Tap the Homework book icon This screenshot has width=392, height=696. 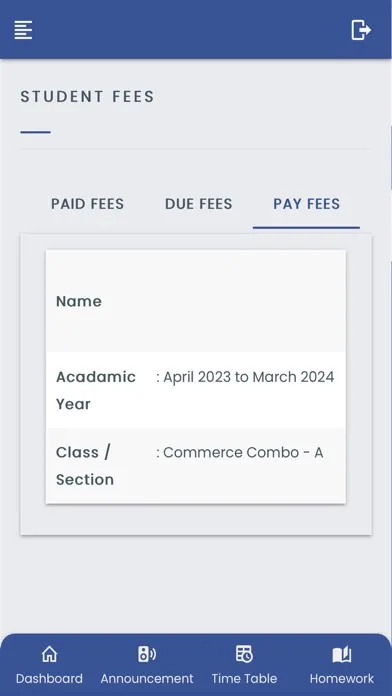(x=342, y=654)
